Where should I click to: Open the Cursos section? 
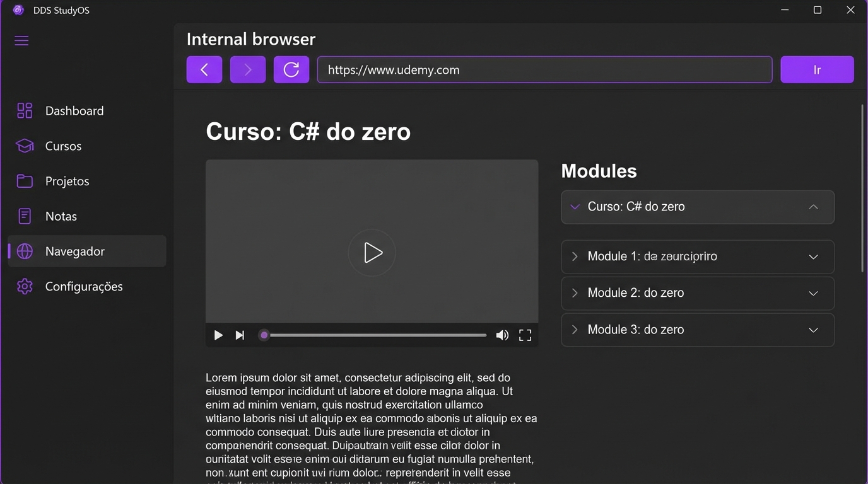63,146
